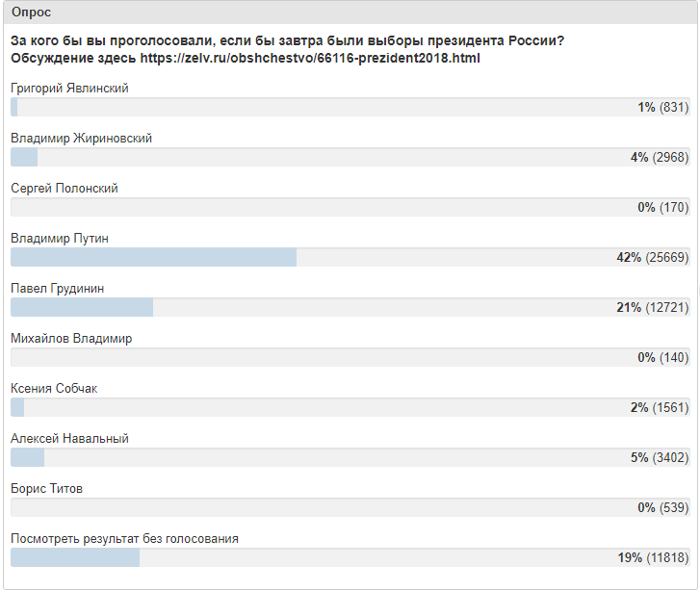Click the 21% (12721) vote count

coord(654,308)
